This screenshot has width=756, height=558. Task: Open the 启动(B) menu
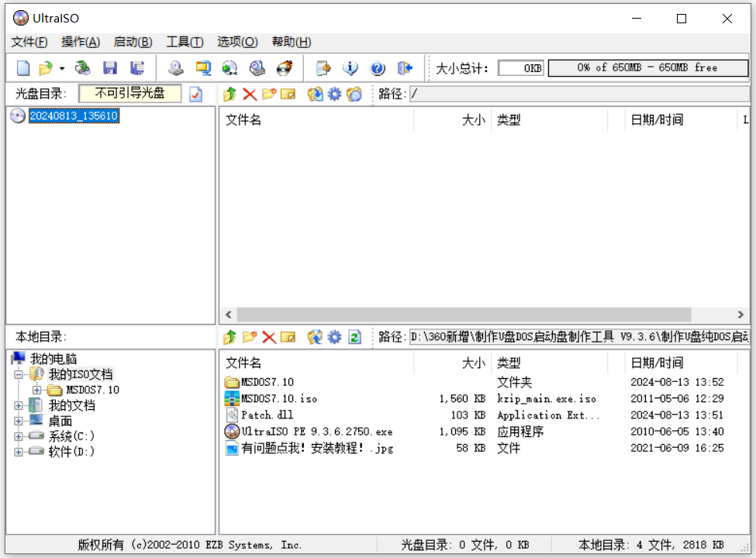(x=133, y=42)
